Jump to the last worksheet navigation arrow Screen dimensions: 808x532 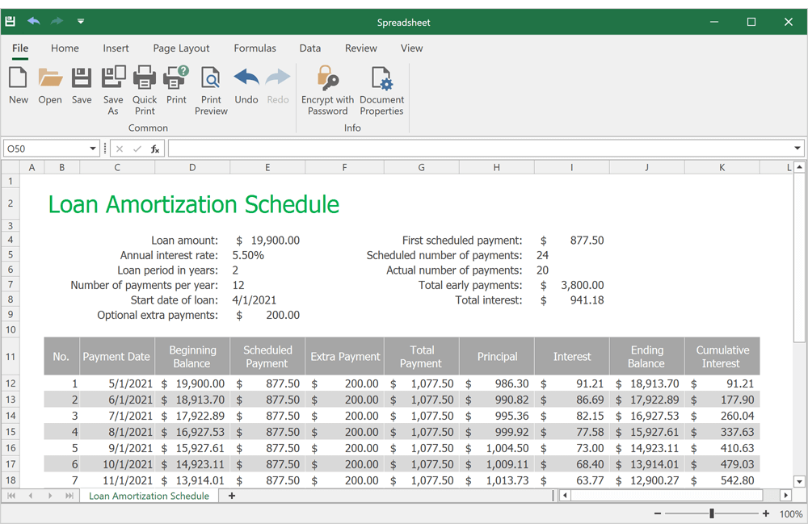point(69,496)
